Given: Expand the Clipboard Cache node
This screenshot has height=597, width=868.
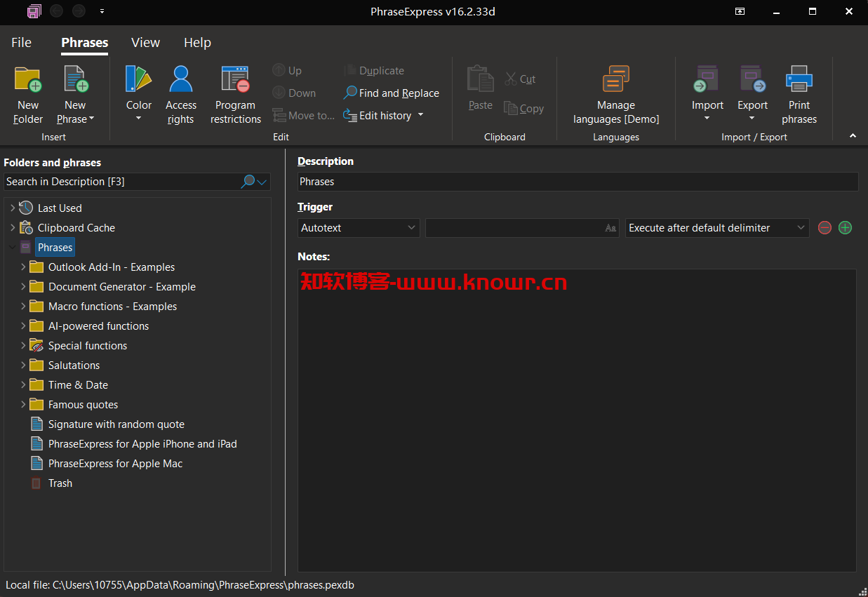Looking at the screenshot, I should point(12,228).
